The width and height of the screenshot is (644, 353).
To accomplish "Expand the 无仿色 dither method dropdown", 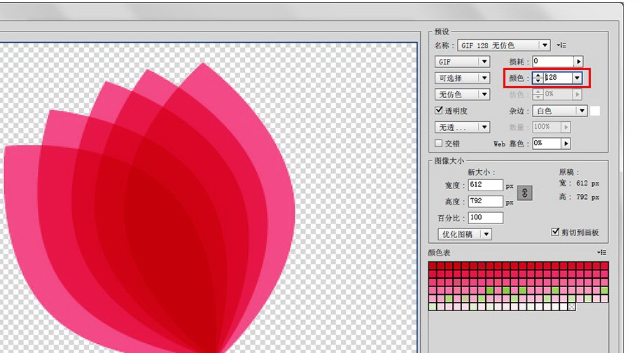I will tap(462, 95).
